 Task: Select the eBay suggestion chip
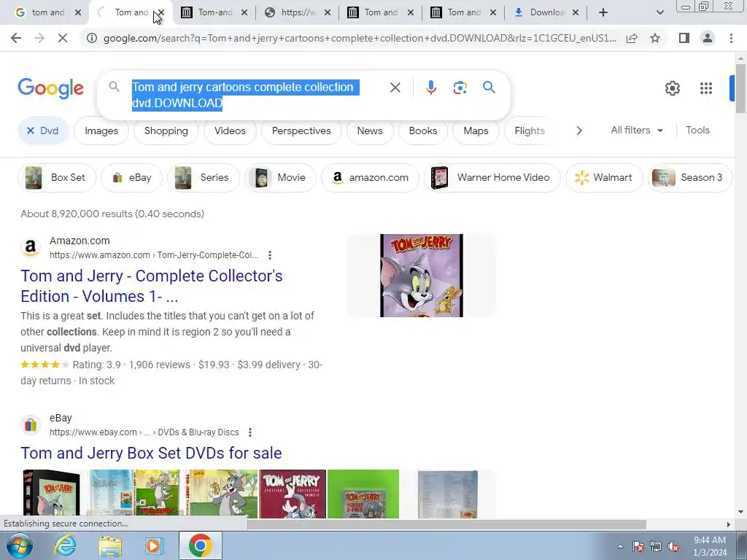point(132,178)
